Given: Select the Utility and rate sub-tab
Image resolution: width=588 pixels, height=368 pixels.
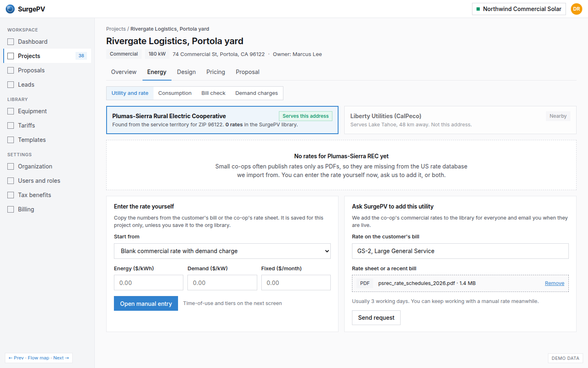Looking at the screenshot, I should (130, 93).
